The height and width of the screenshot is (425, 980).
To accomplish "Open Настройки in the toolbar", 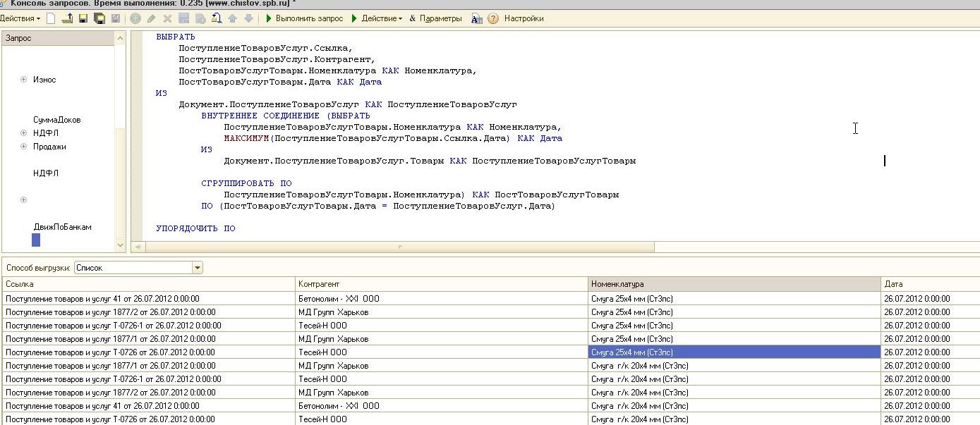I will [x=524, y=18].
